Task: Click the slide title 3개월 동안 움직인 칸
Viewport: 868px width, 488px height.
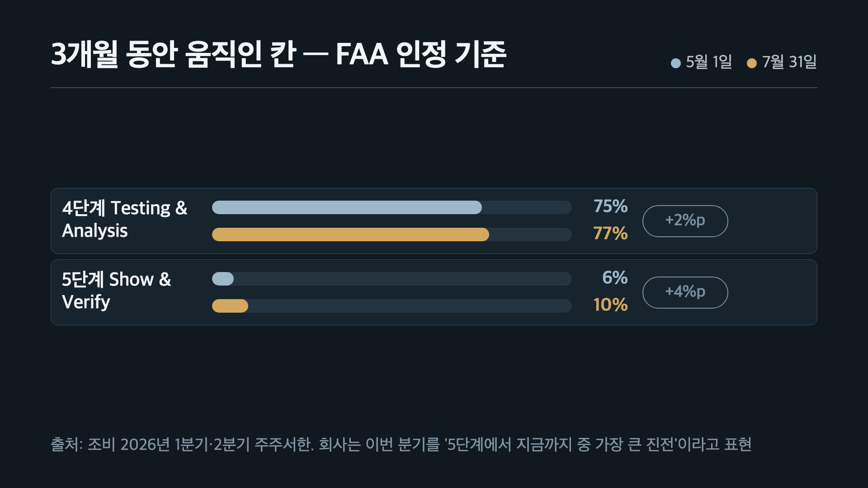Action: [174, 54]
